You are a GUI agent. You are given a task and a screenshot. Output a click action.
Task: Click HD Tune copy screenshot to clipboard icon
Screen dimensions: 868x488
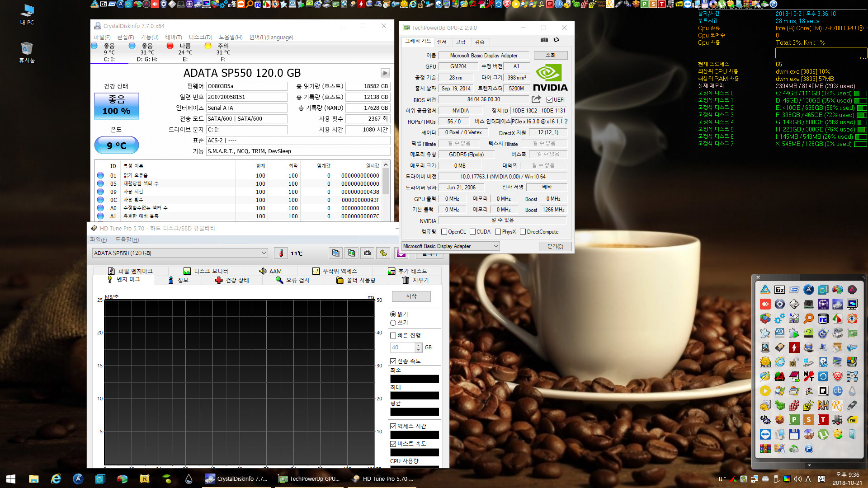[x=352, y=253]
